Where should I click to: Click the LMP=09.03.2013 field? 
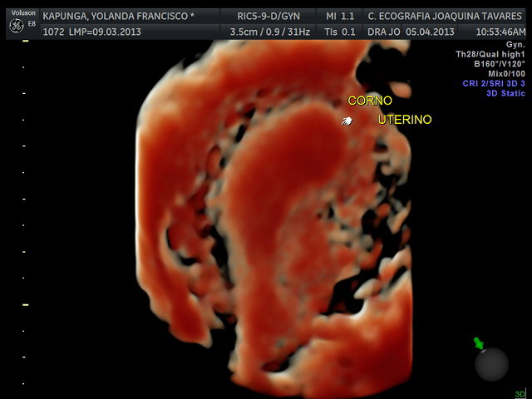point(106,32)
